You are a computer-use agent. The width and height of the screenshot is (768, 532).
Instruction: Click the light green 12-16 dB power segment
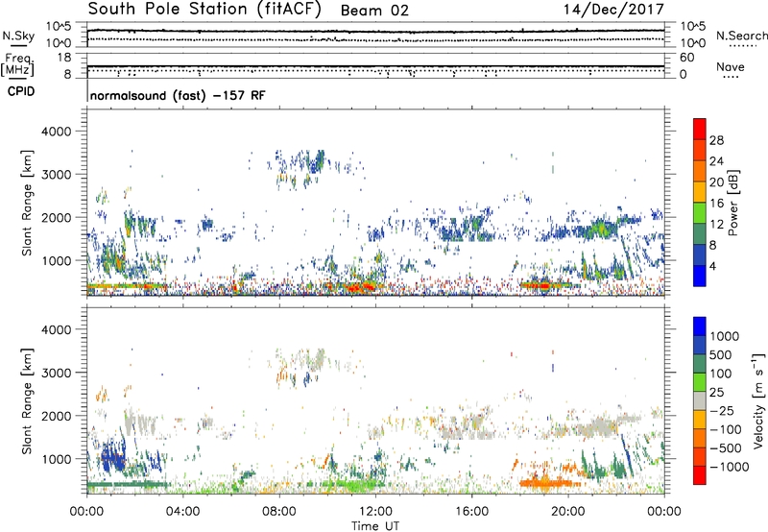tap(700, 213)
